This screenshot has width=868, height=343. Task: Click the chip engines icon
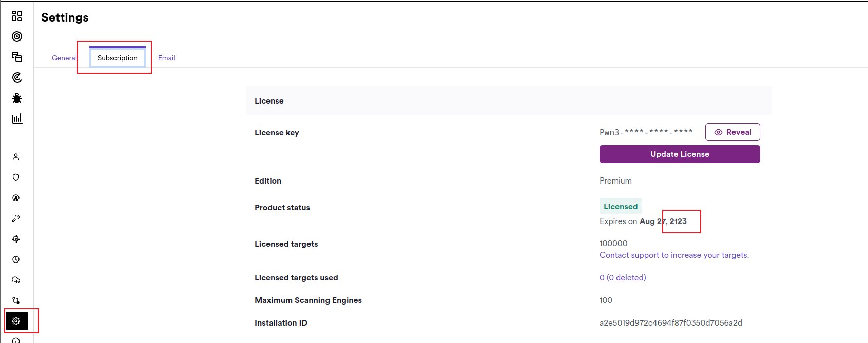click(16, 239)
